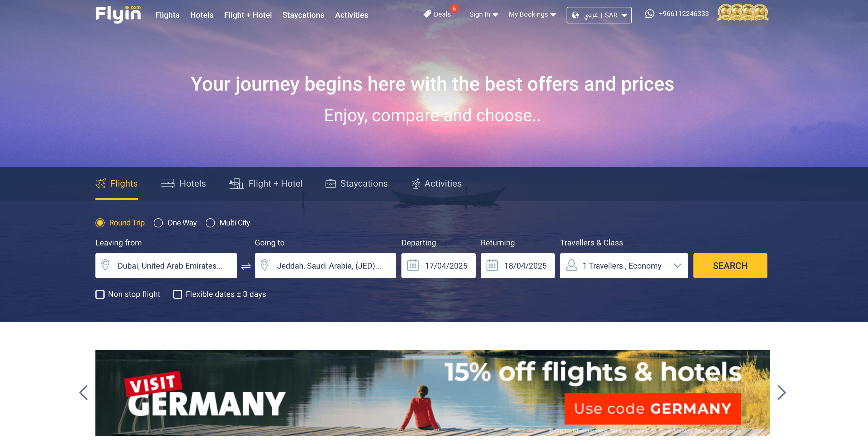The width and height of the screenshot is (868, 444).
Task: Show previous promotional banner arrow
Action: click(x=83, y=393)
